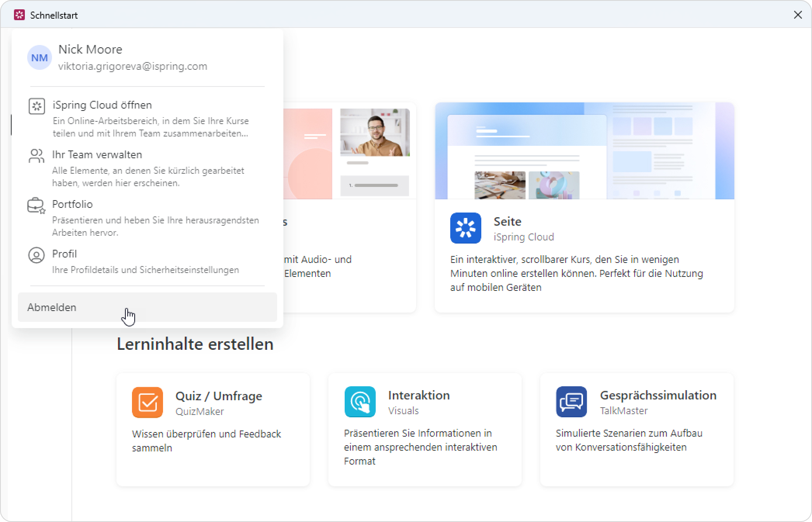Screen dimensions: 812x522
Task: Open the Interaktion card title
Action: 419,395
